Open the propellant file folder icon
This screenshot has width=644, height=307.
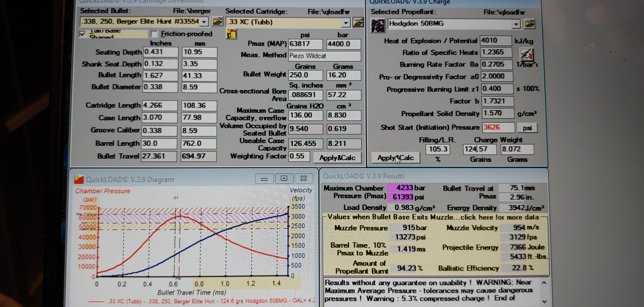(529, 24)
